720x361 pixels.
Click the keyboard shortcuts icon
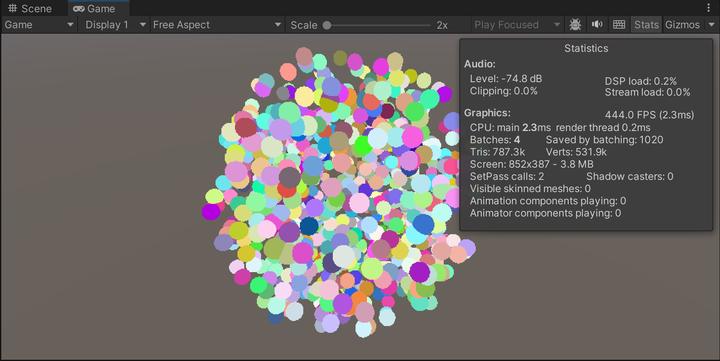pyautogui.click(x=619, y=25)
